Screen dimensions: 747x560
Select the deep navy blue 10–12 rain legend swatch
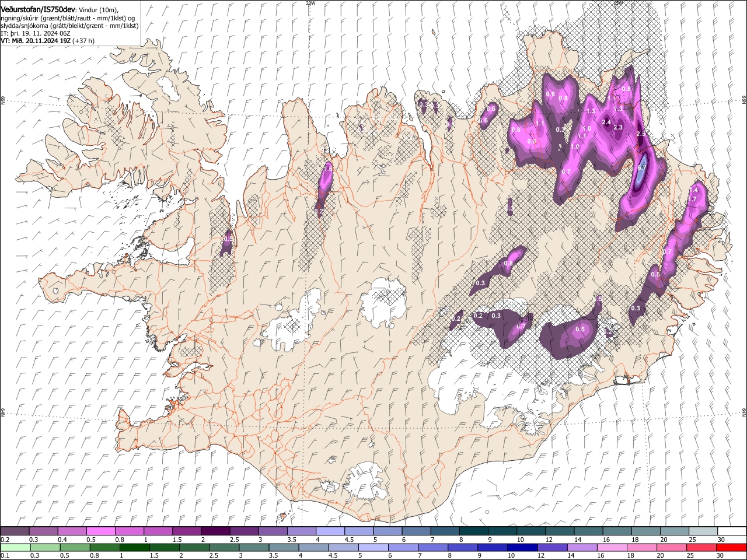(522, 547)
